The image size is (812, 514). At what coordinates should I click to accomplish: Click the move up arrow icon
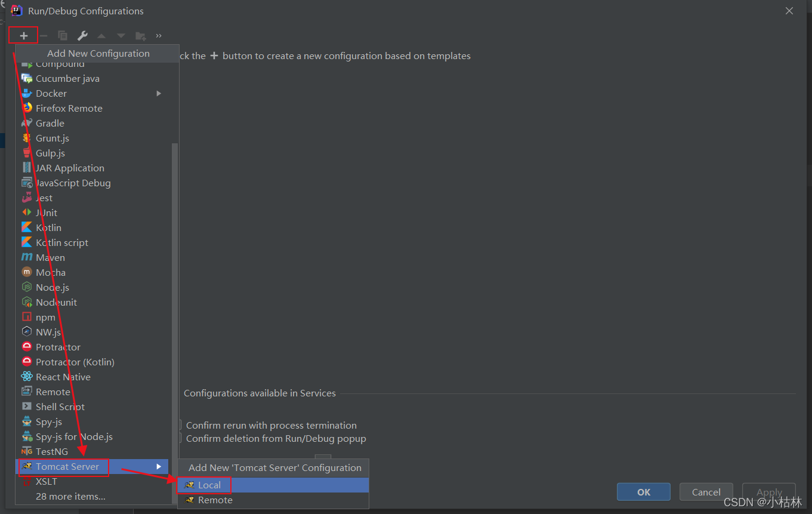pyautogui.click(x=101, y=36)
